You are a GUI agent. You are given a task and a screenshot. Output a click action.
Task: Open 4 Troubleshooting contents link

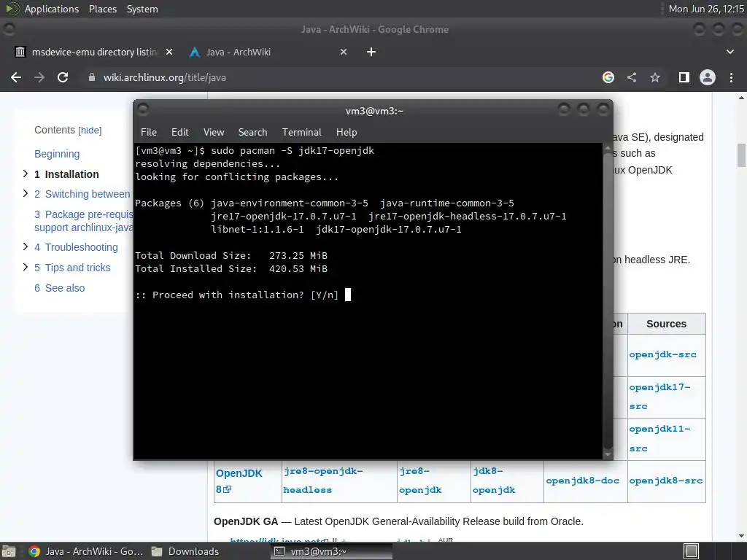tap(76, 247)
